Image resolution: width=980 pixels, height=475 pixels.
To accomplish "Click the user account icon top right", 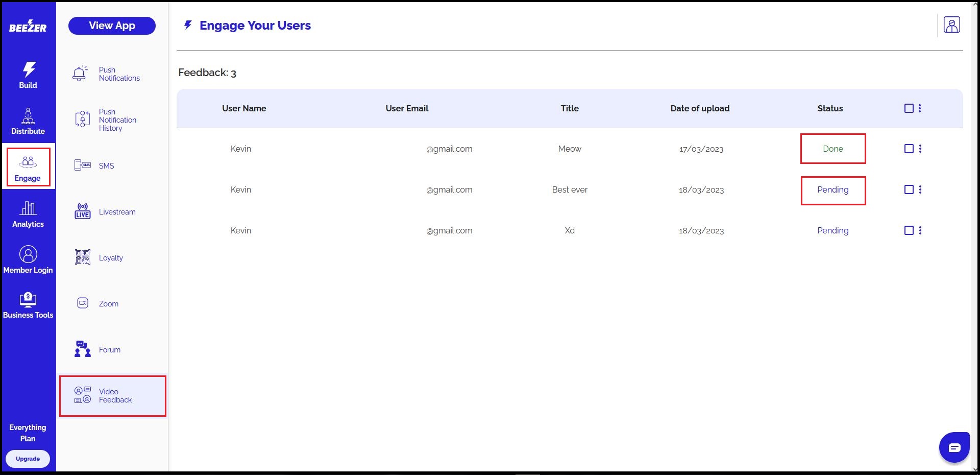I will [x=951, y=25].
